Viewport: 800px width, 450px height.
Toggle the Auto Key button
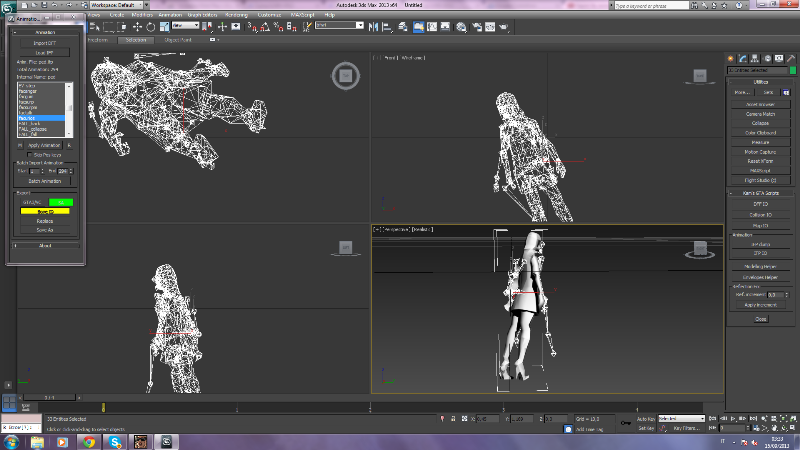645,419
